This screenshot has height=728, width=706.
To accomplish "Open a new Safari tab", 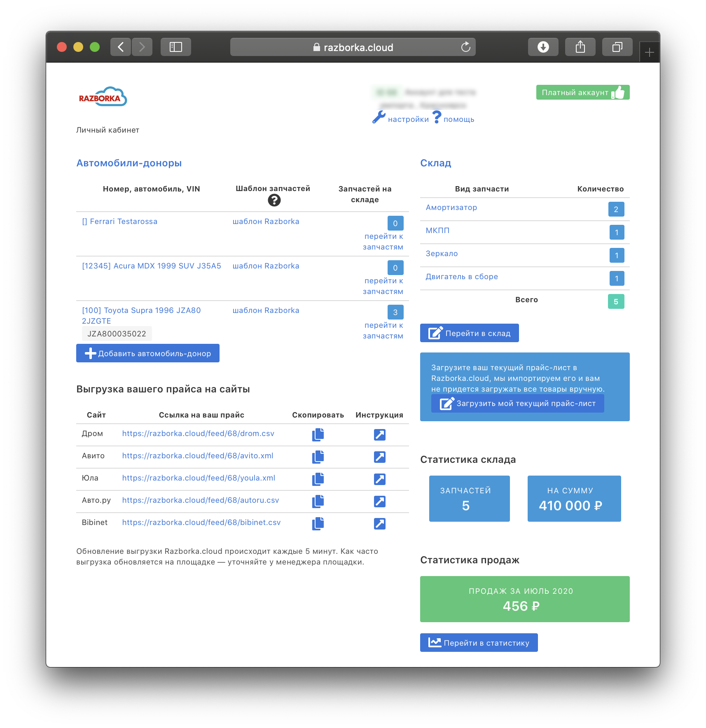I will (x=649, y=52).
